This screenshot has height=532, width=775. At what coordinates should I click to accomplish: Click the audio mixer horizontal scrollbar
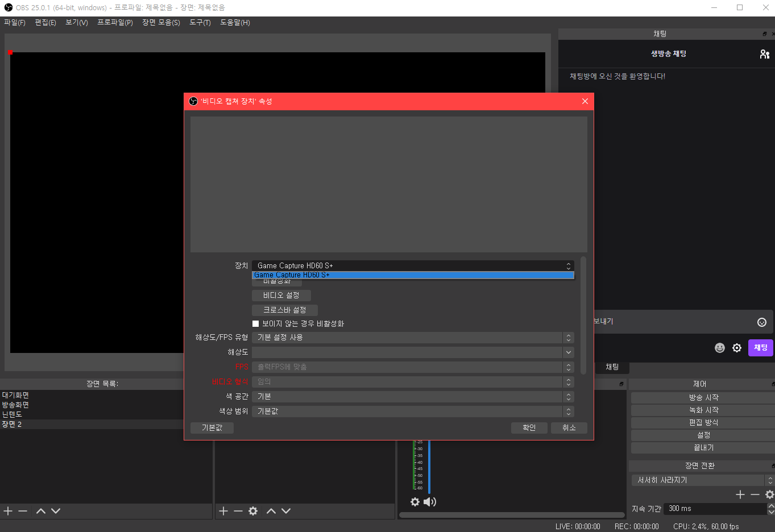coord(512,516)
